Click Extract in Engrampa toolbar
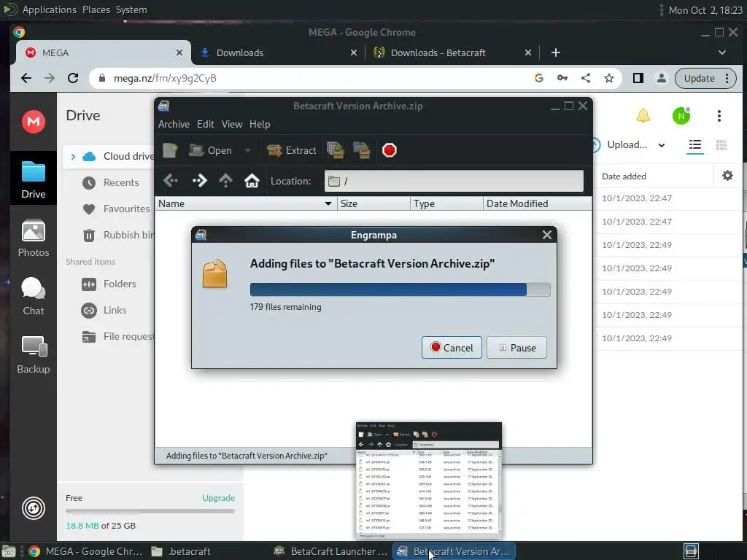This screenshot has height=560, width=747. pyautogui.click(x=291, y=150)
